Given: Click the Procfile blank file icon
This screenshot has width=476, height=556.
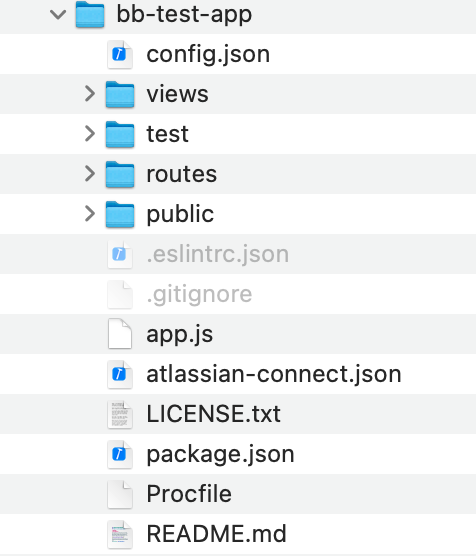Looking at the screenshot, I should click(120, 494).
